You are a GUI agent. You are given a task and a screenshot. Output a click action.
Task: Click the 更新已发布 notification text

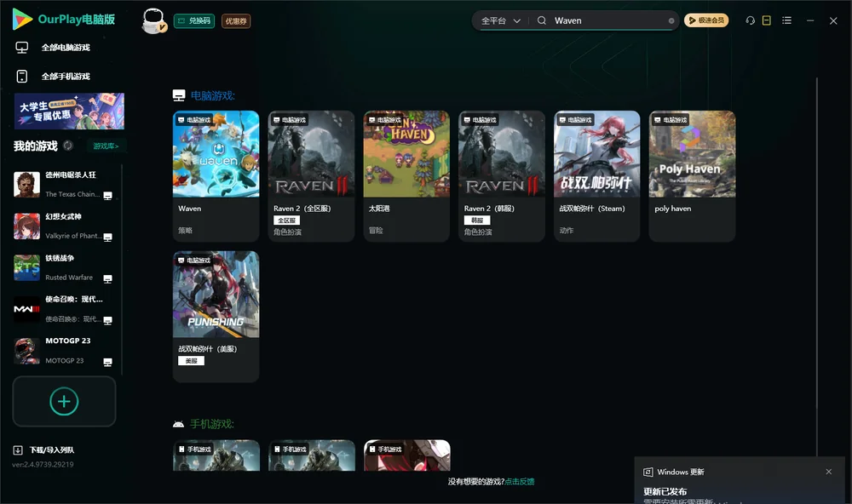click(x=665, y=491)
